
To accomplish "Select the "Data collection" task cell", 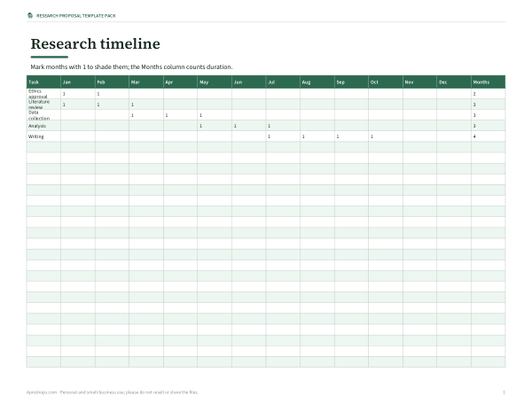I will point(43,115).
